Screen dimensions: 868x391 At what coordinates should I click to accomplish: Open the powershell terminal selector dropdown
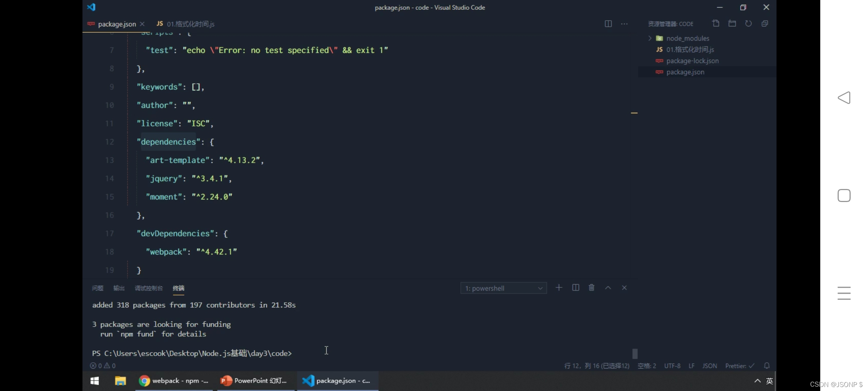click(503, 288)
